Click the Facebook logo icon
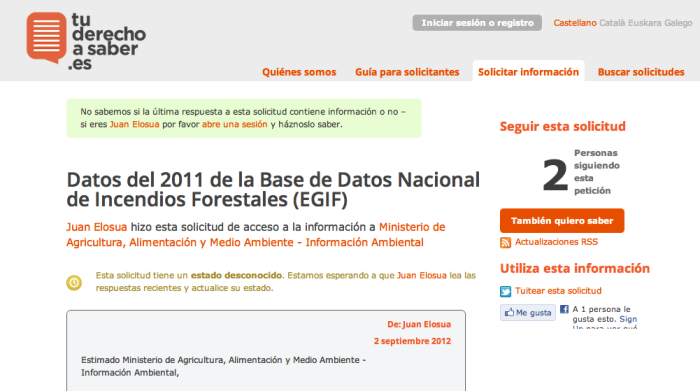 pos(564,309)
